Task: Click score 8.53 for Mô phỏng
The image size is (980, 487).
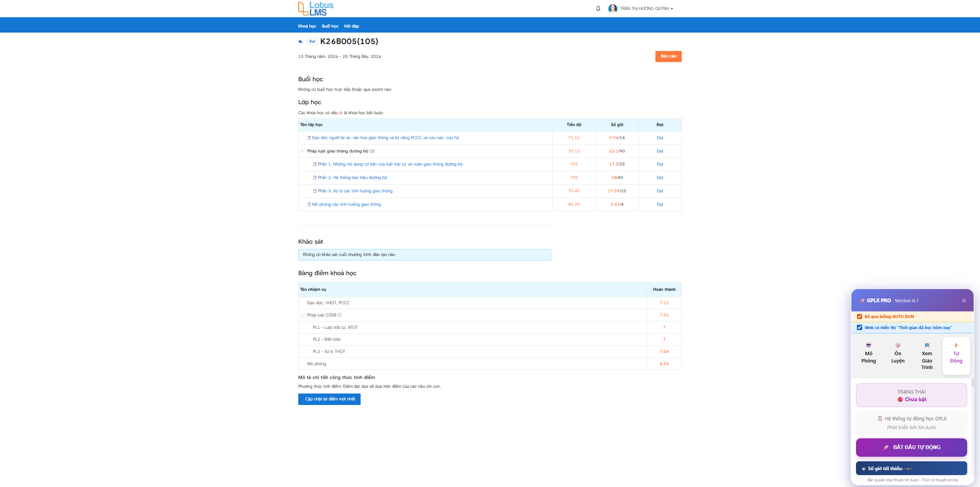Action: pyautogui.click(x=664, y=364)
